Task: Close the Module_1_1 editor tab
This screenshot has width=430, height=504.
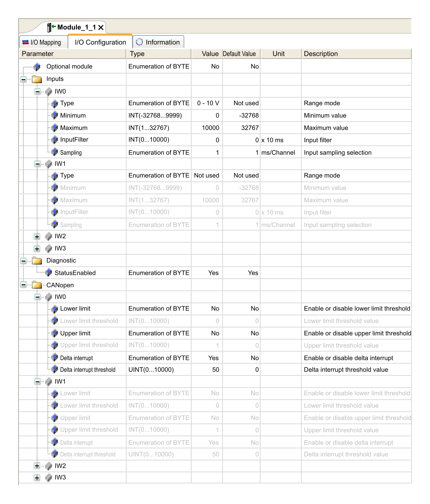Action: point(101,27)
